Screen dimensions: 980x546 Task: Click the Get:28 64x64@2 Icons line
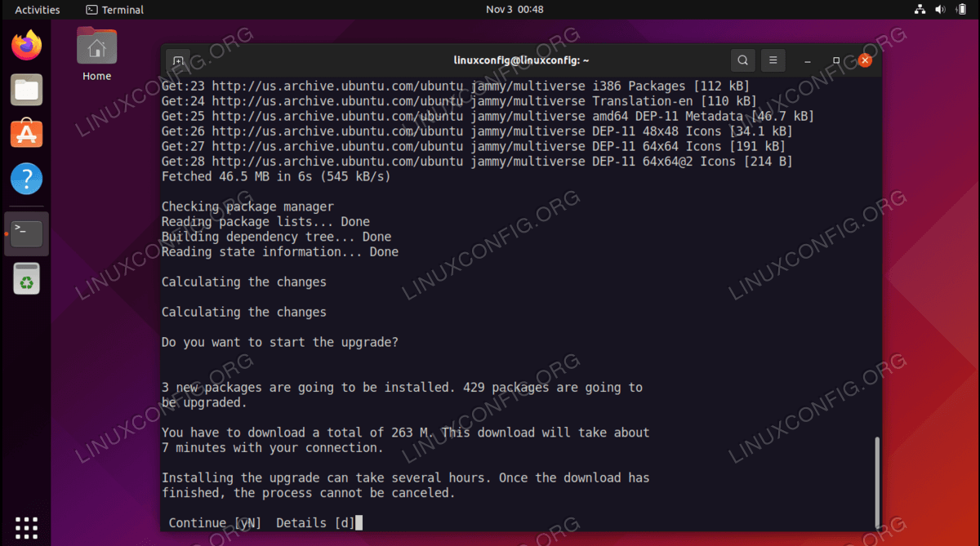tap(477, 162)
